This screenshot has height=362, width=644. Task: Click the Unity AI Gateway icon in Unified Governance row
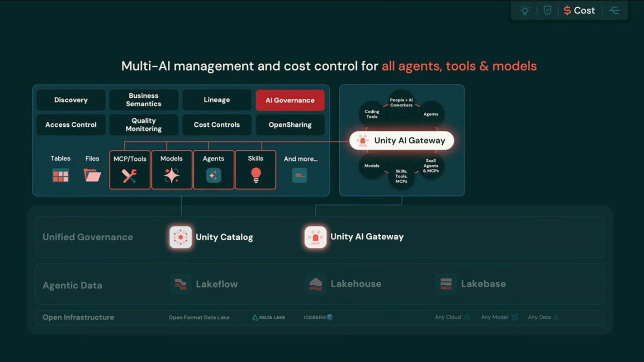(x=316, y=237)
